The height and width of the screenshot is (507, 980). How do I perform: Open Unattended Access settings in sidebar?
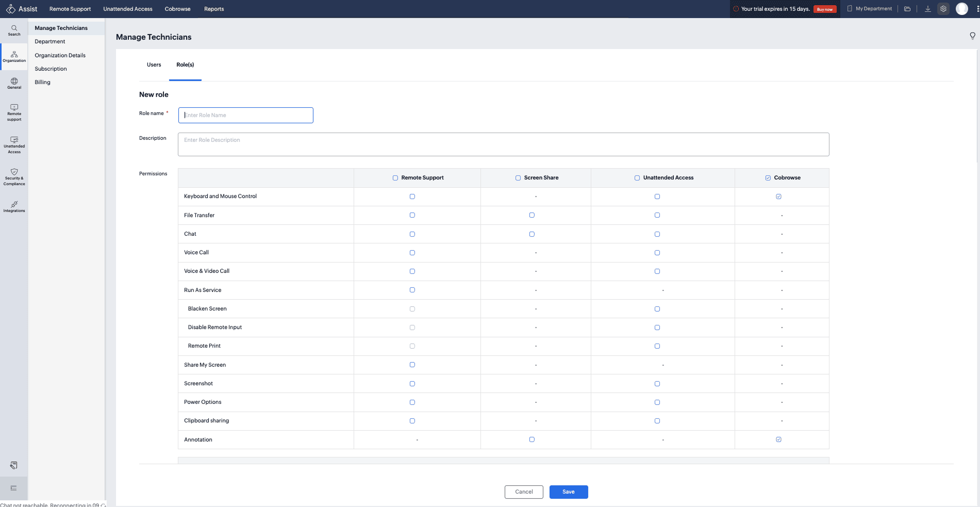click(14, 144)
